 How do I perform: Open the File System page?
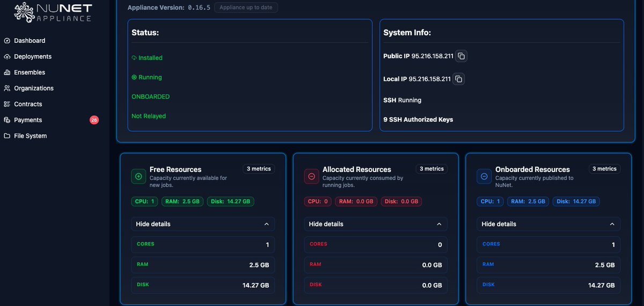(x=31, y=136)
